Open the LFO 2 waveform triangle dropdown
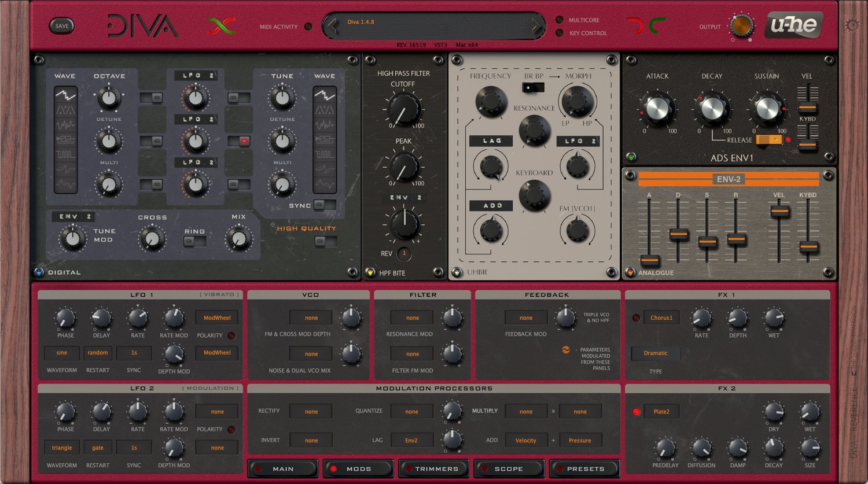 [x=61, y=448]
